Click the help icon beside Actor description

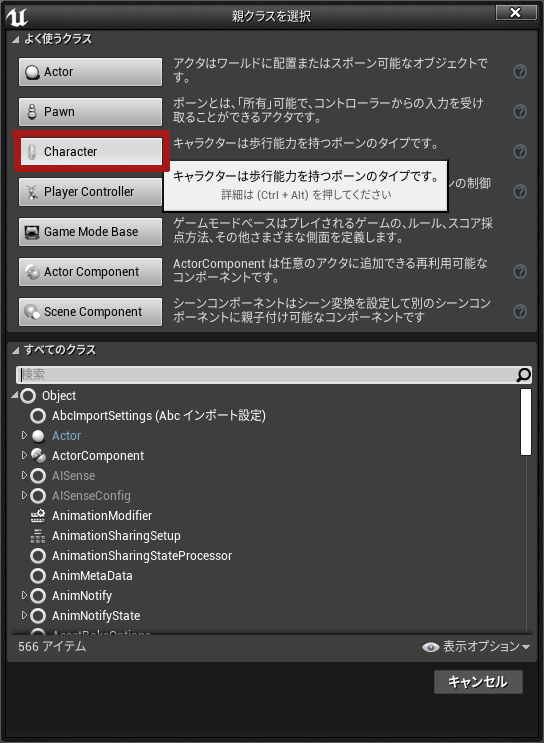(x=520, y=72)
